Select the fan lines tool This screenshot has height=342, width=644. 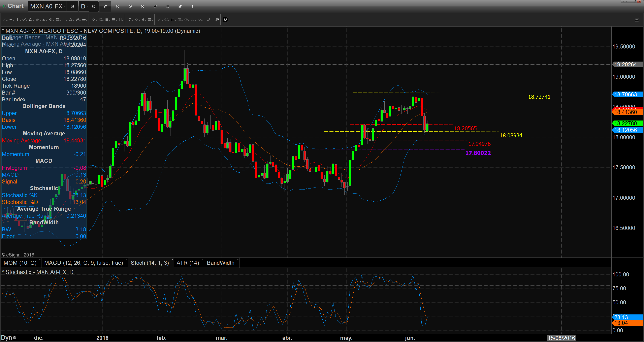(x=31, y=20)
